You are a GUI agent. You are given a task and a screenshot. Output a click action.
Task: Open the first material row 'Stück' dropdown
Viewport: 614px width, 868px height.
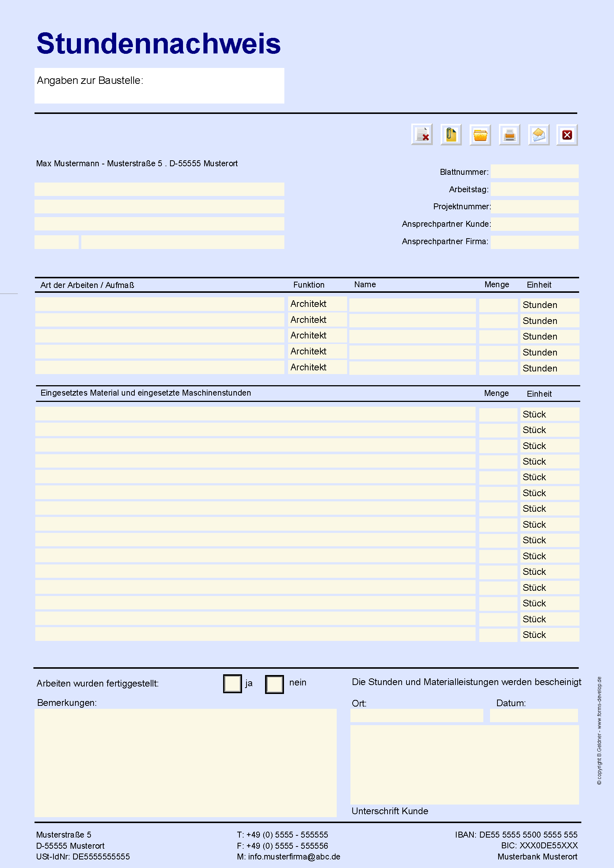pos(549,415)
